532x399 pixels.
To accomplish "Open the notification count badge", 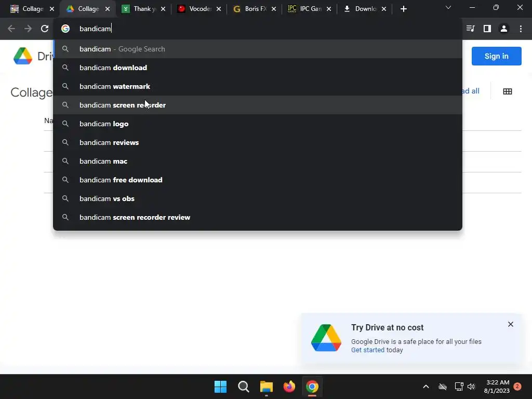I will click(x=517, y=387).
